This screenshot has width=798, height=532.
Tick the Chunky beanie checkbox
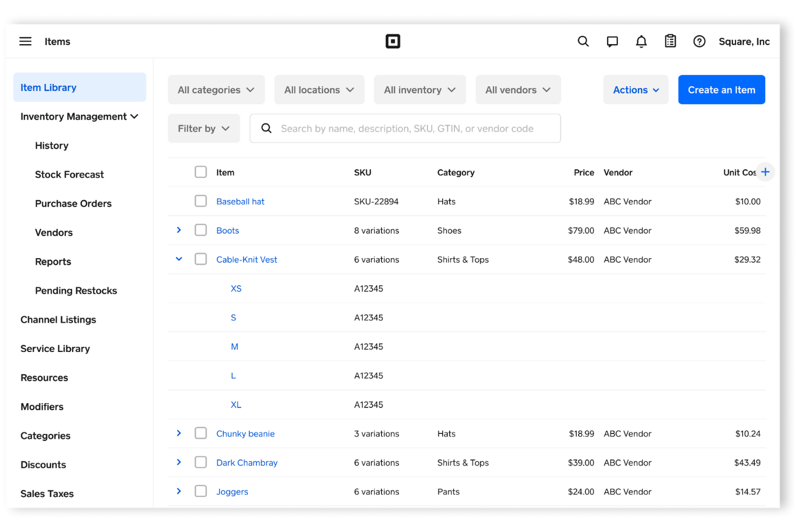201,433
